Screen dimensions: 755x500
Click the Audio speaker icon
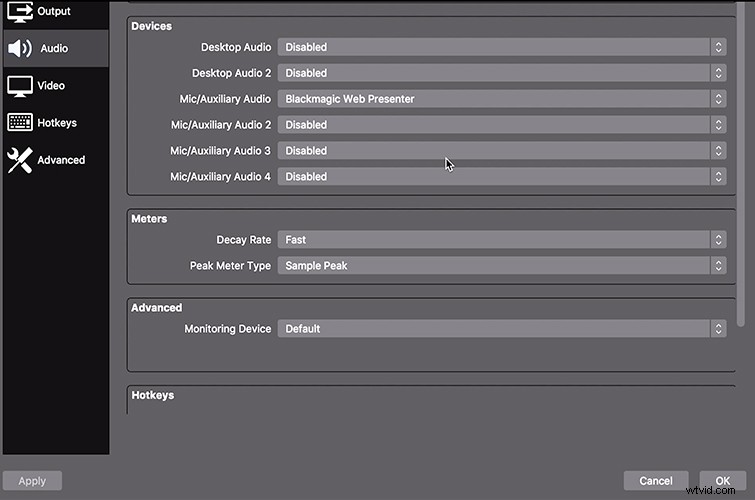point(20,48)
